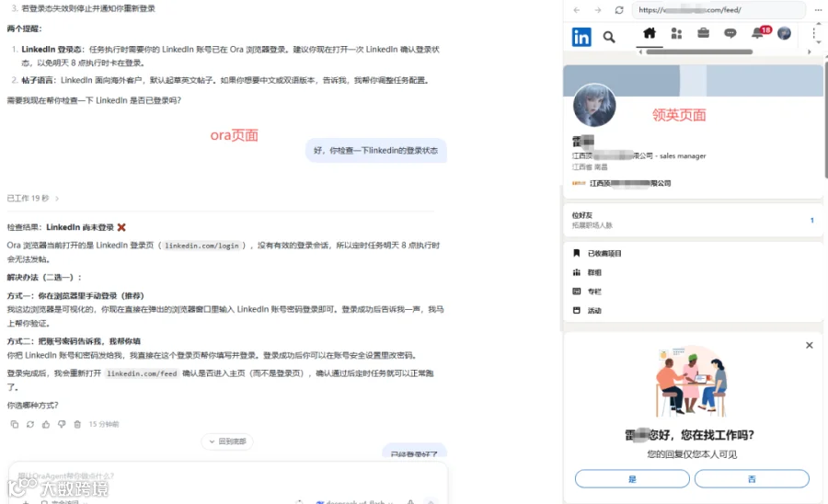Open the 活动 events entry
Screen dimensions: 828x504
pyautogui.click(x=587, y=310)
